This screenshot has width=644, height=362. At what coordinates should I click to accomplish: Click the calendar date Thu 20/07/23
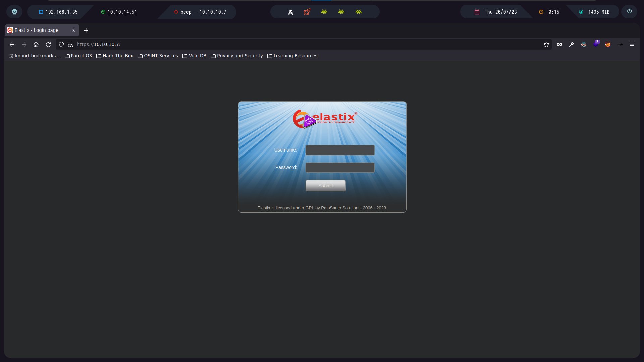point(496,12)
